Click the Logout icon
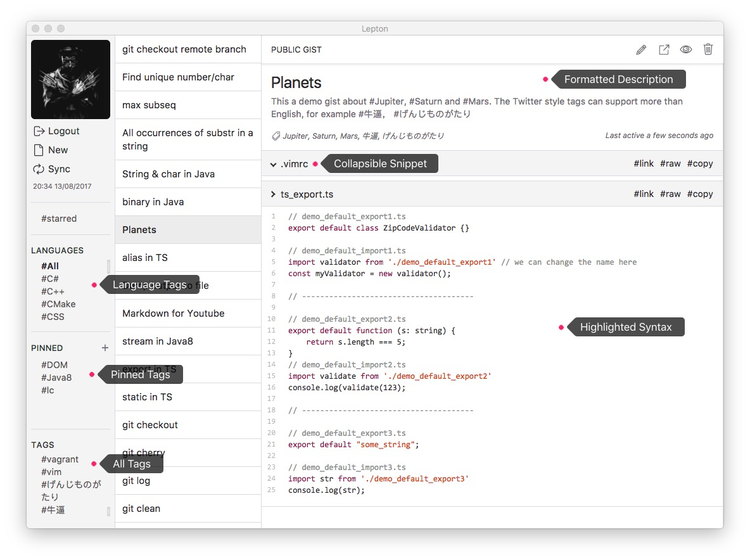 coord(39,131)
